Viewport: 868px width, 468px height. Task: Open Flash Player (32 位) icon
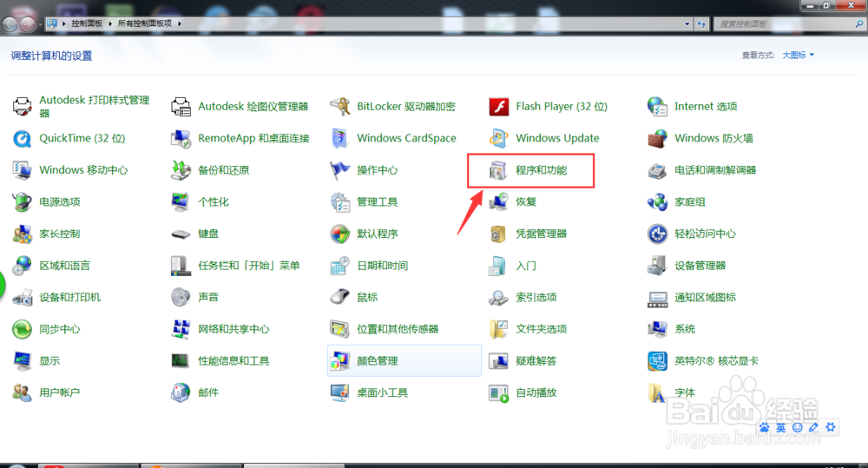pyautogui.click(x=499, y=106)
